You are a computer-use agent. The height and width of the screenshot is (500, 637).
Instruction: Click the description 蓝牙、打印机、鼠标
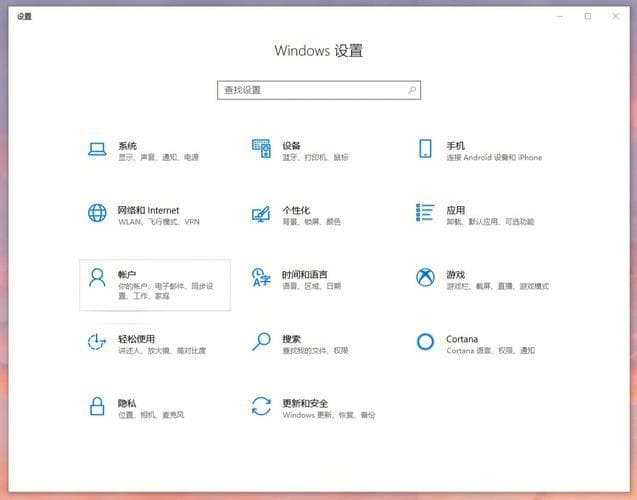(315, 157)
